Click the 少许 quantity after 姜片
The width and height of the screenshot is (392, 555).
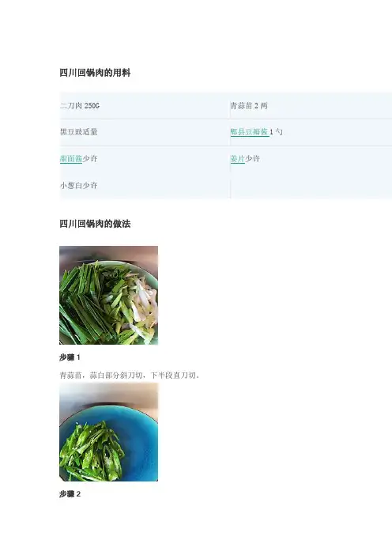pyautogui.click(x=253, y=159)
